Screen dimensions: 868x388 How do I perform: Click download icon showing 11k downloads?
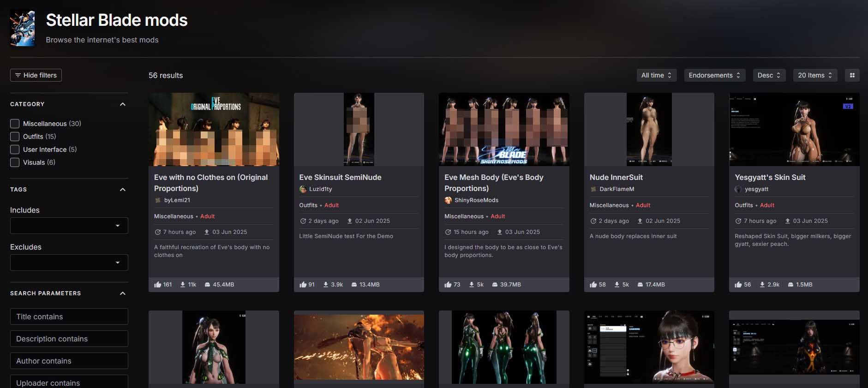click(x=183, y=285)
